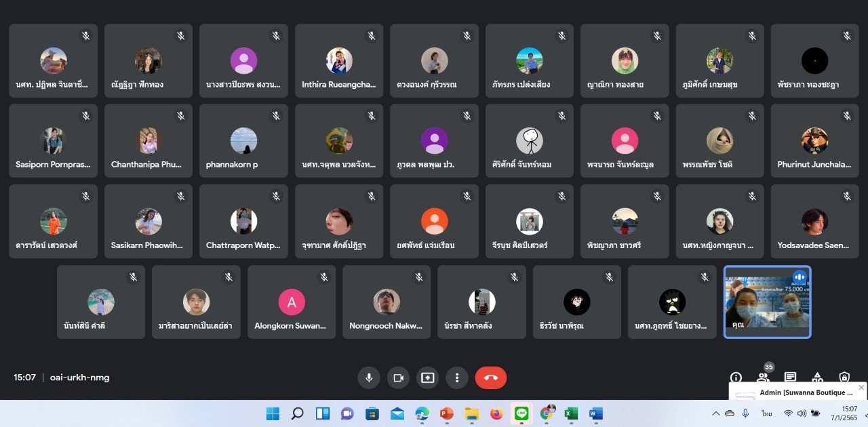Select your own video tile labeled คุณ
Viewport: 868px width, 427px height.
[x=767, y=302]
